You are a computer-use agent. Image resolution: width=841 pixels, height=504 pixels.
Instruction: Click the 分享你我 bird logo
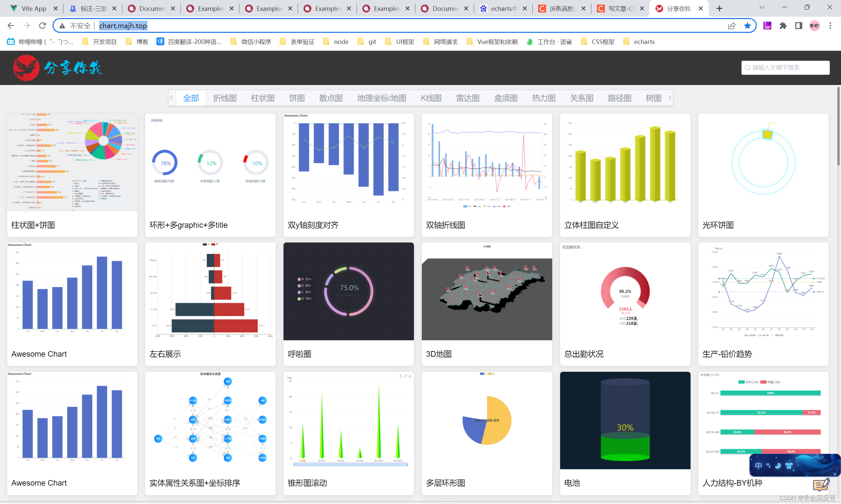(26, 68)
